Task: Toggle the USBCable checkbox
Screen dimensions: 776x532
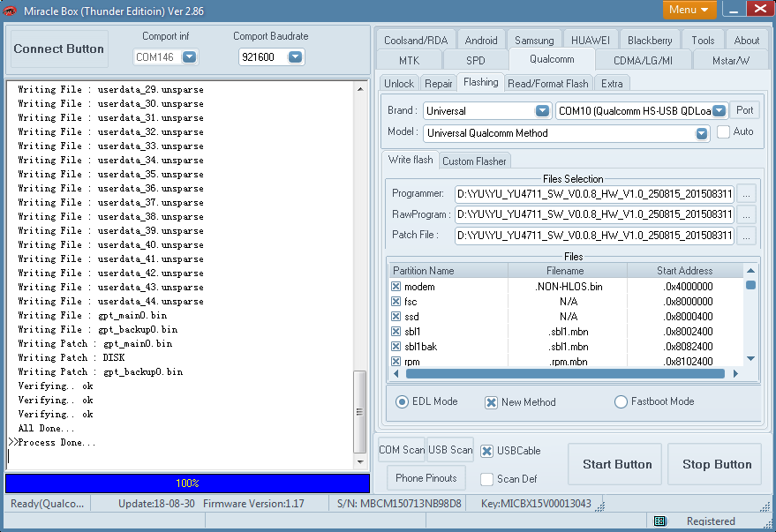Action: coord(487,451)
